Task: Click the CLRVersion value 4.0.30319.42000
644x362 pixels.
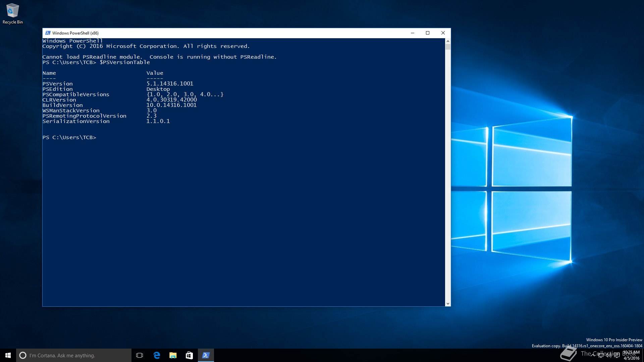Action: tap(171, 100)
